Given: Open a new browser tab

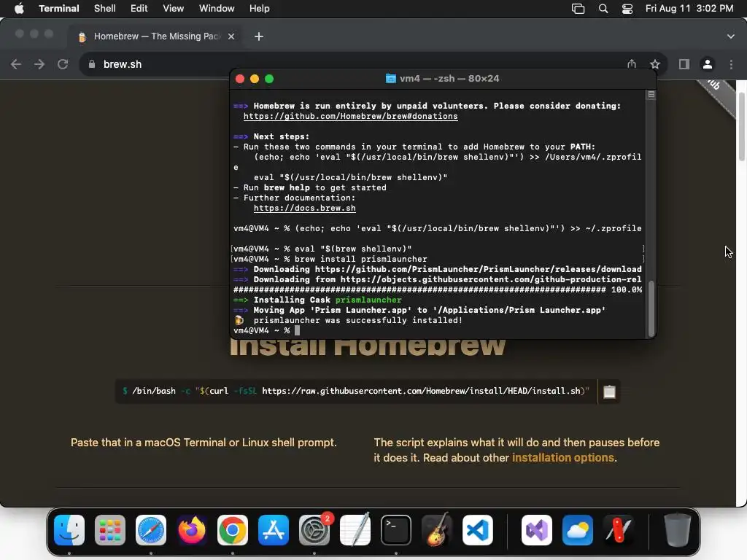Looking at the screenshot, I should [x=259, y=36].
